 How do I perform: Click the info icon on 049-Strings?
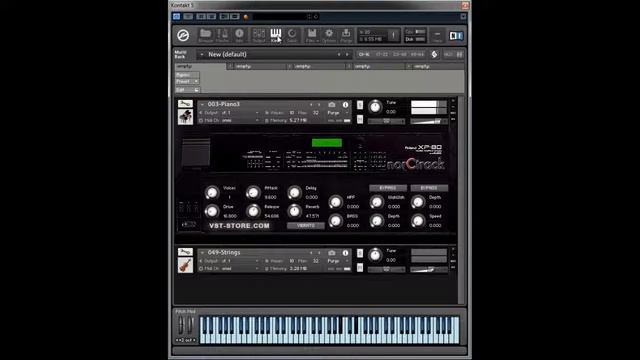point(345,253)
